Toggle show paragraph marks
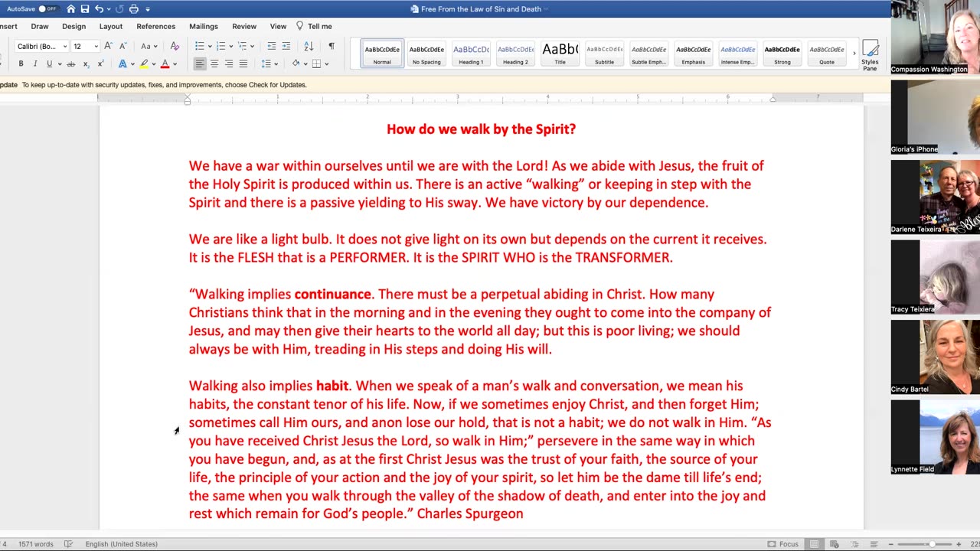Image resolution: width=980 pixels, height=551 pixels. [x=331, y=46]
